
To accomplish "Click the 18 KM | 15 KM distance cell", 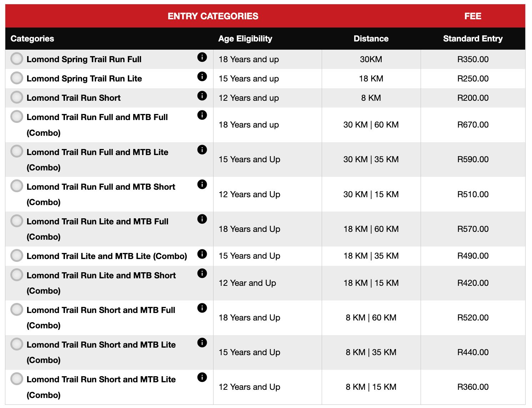I will [371, 283].
